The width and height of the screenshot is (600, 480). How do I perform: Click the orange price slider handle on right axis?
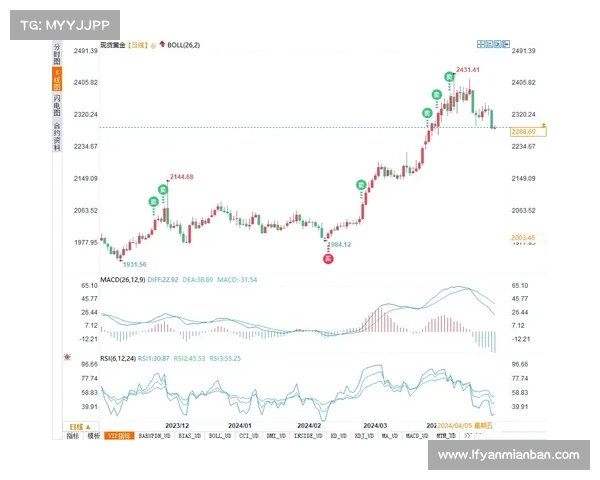tap(542, 123)
